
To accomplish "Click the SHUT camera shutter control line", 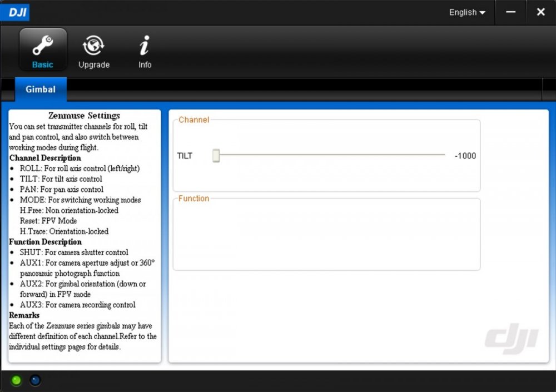I will pos(74,252).
